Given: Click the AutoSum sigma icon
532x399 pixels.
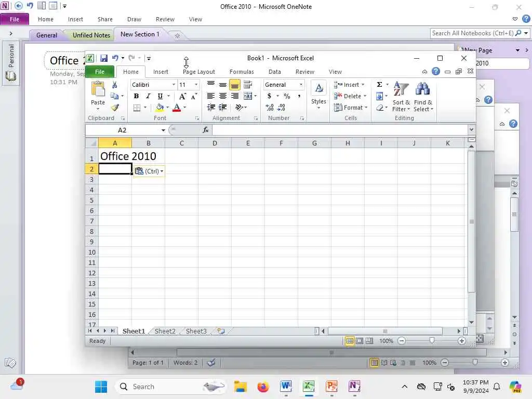Looking at the screenshot, I should coord(379,85).
